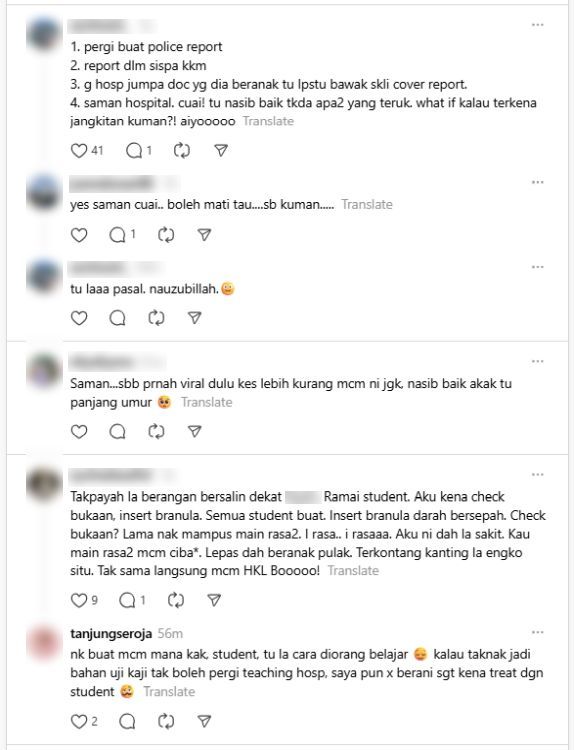Share tanjungseroja's comment via send icon
This screenshot has width=574, height=750.
coord(204,721)
